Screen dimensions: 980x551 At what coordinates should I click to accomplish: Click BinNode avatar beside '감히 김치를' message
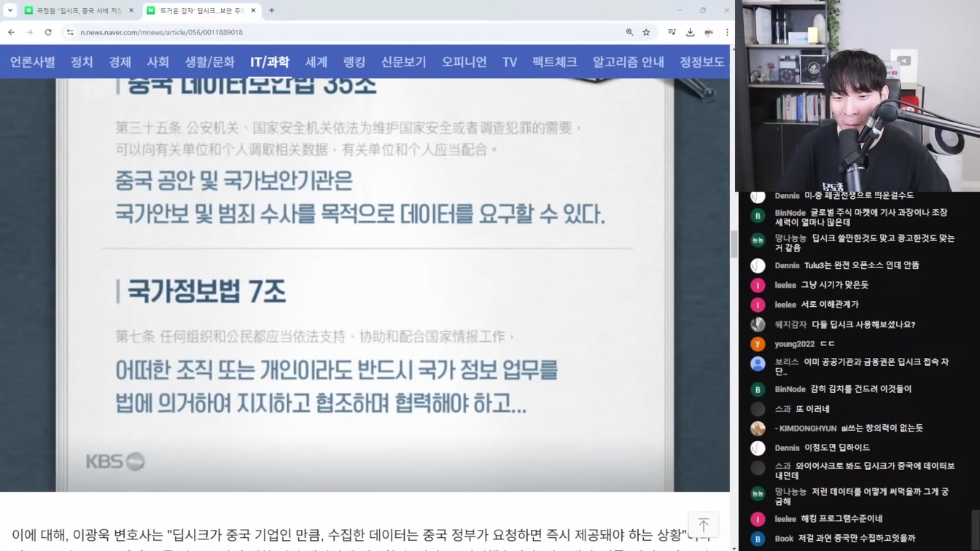pos(758,389)
